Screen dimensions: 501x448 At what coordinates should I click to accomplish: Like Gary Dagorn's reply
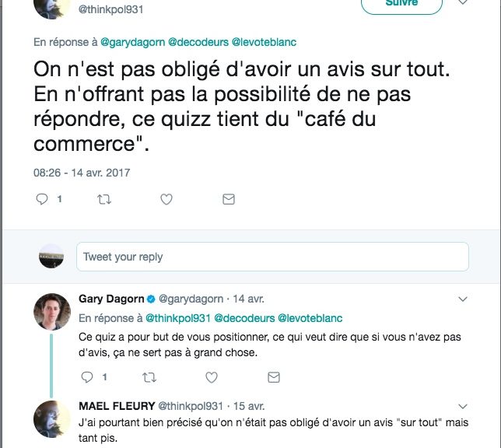(x=209, y=377)
